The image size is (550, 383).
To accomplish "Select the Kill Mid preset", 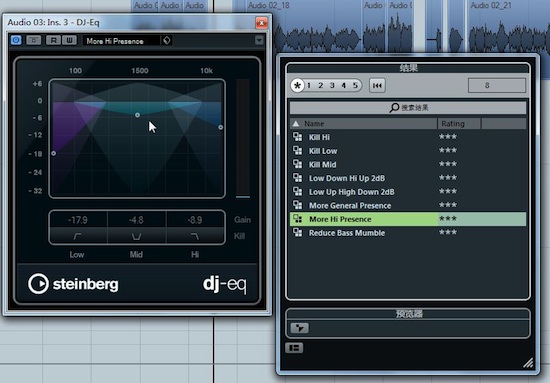I will 408,164.
